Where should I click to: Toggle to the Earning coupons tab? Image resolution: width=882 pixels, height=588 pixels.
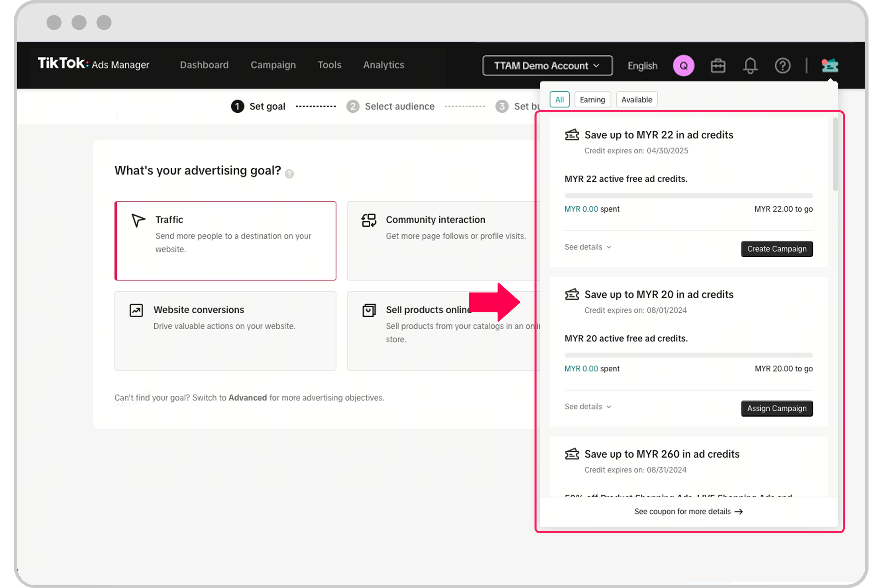click(592, 100)
